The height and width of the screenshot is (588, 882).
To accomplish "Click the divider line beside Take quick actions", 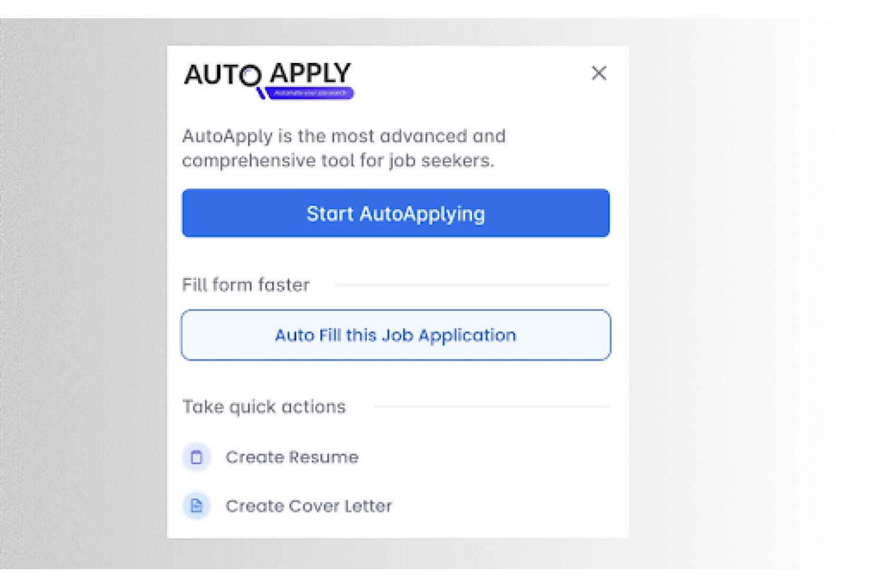I will click(492, 406).
